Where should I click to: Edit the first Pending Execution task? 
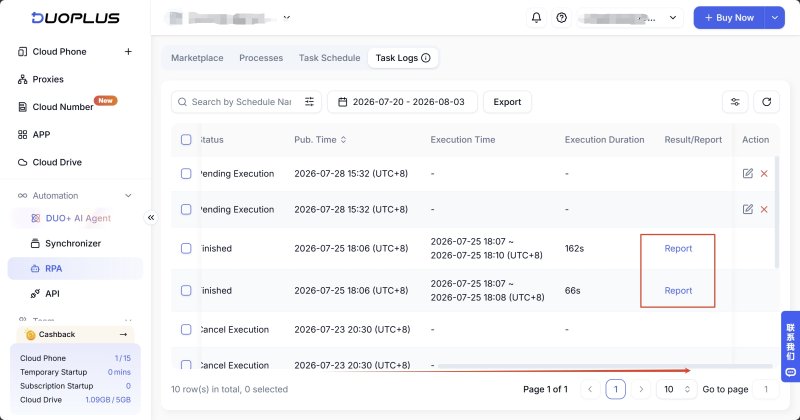coord(747,174)
